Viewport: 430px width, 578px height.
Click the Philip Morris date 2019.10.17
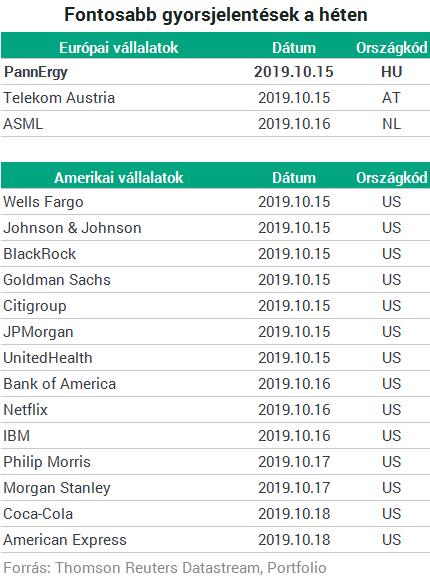(294, 462)
